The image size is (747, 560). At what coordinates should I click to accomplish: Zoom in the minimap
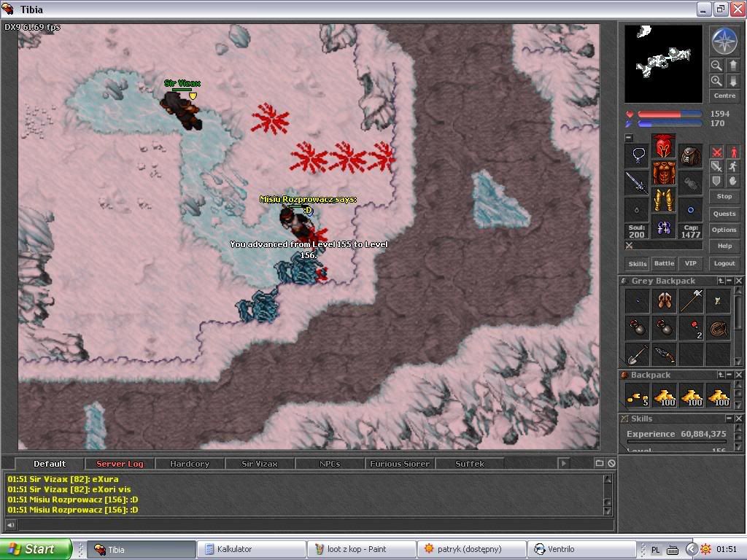pyautogui.click(x=716, y=81)
